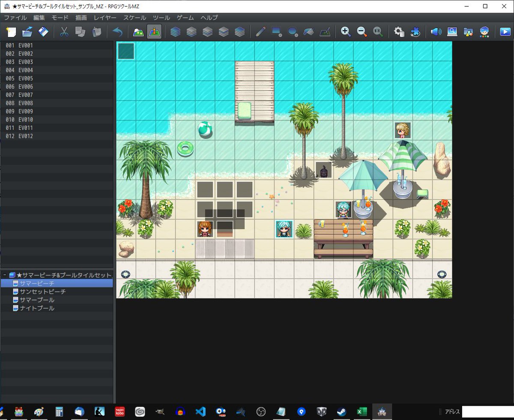Open the Database gear icon
Viewport: 514px width, 420px height.
(x=399, y=32)
